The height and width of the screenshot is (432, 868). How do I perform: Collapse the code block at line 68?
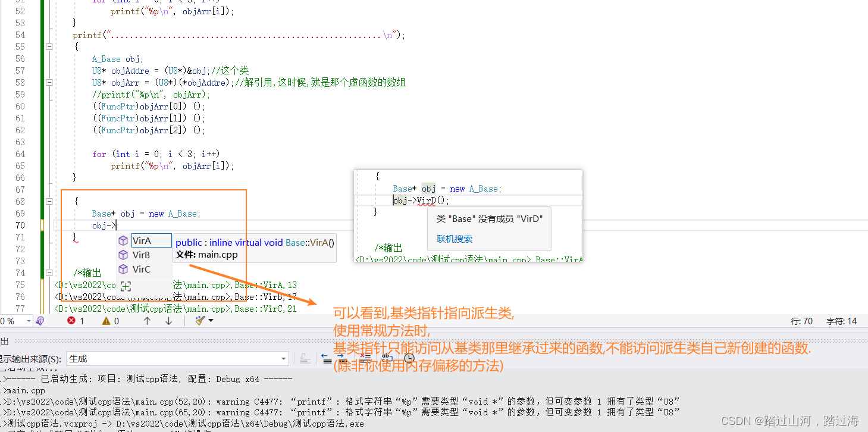tap(49, 201)
